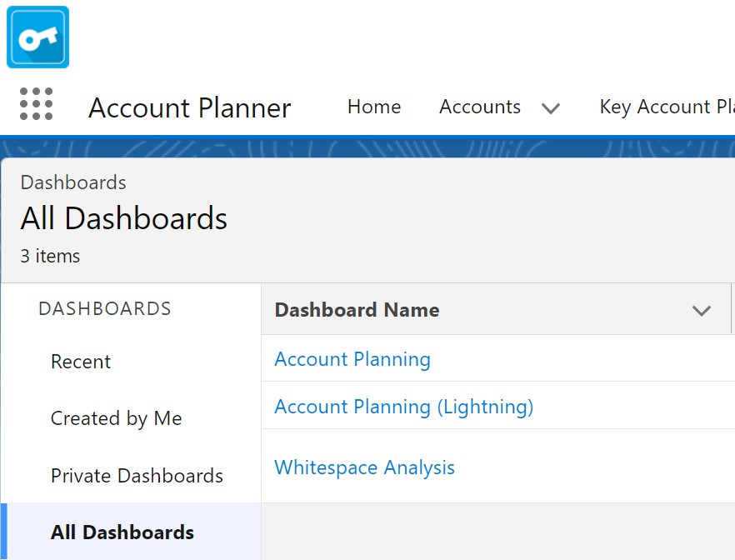The width and height of the screenshot is (735, 560).
Task: Sort by the Dashboard Name column header
Action: [357, 310]
